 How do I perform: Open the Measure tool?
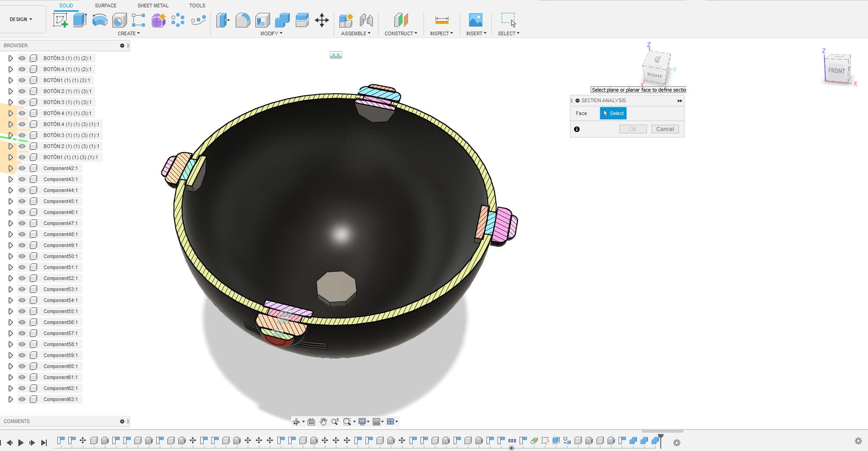442,20
